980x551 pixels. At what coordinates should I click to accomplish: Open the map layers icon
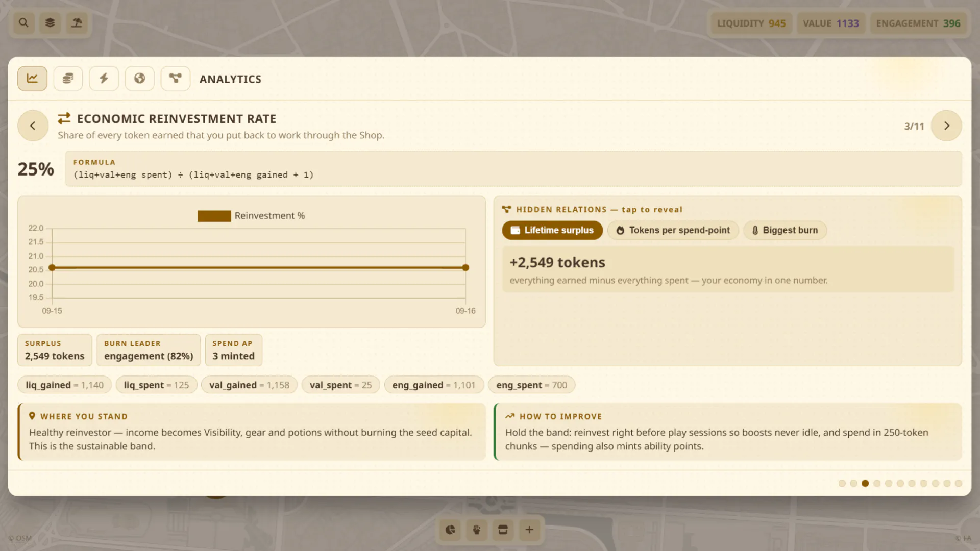click(x=50, y=23)
